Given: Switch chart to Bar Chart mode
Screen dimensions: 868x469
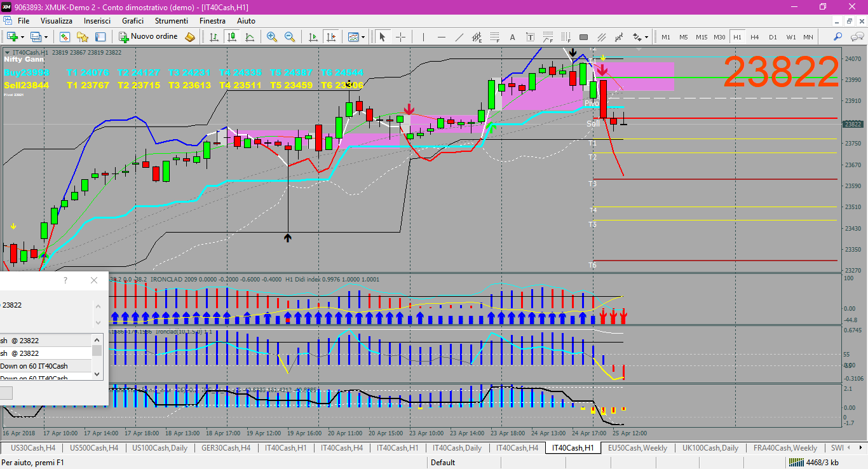Looking at the screenshot, I should 214,37.
